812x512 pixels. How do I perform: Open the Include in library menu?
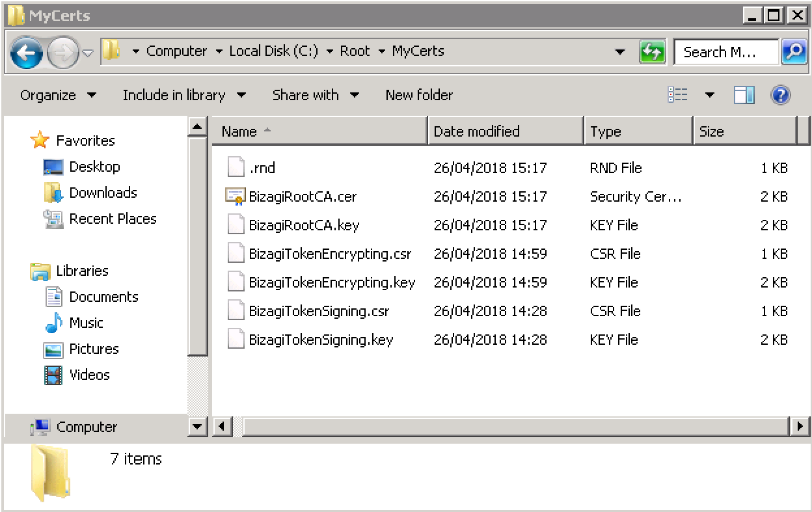(x=184, y=95)
